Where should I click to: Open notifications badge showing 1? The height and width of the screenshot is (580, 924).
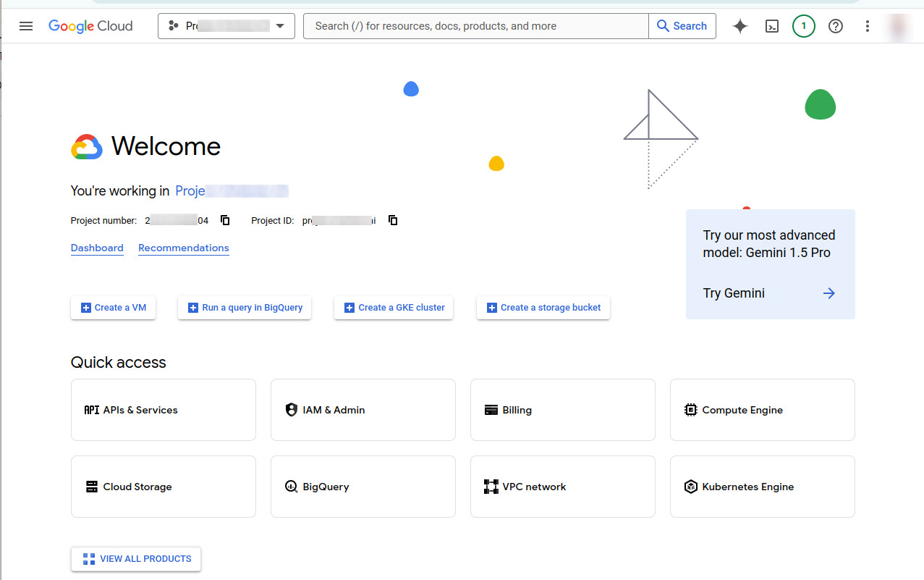tap(803, 26)
